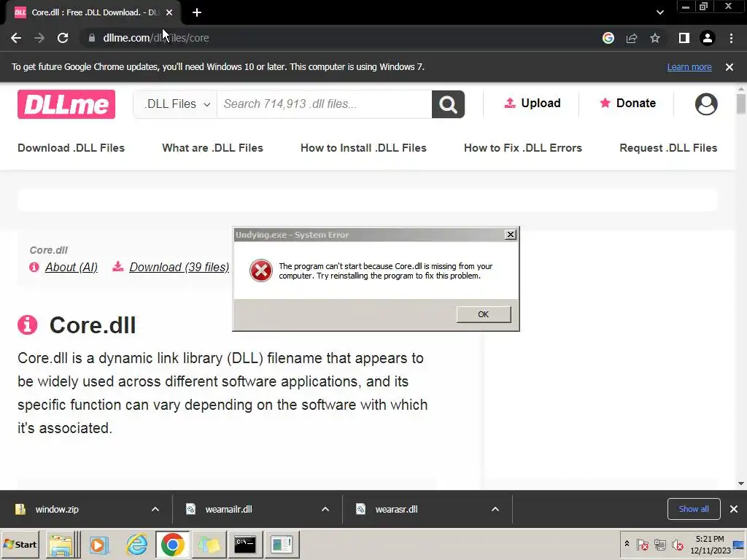Click the address bar URL
The image size is (747, 560).
click(156, 38)
